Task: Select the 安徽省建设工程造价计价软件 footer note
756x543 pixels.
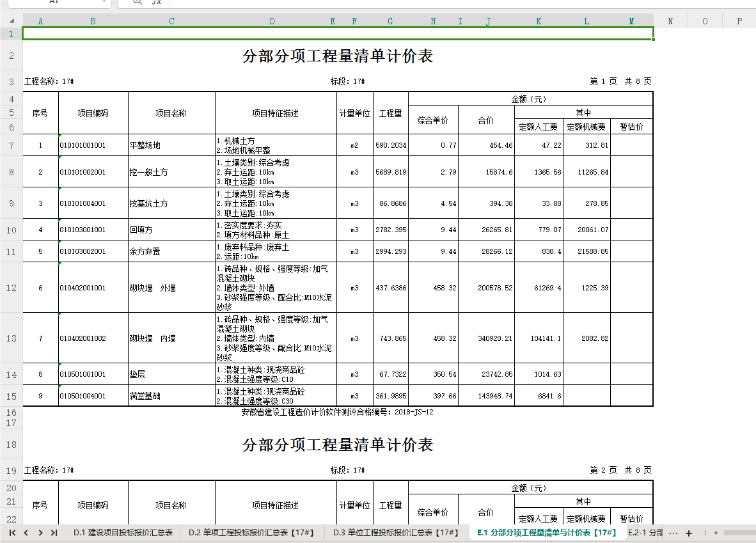Action: 337,412
